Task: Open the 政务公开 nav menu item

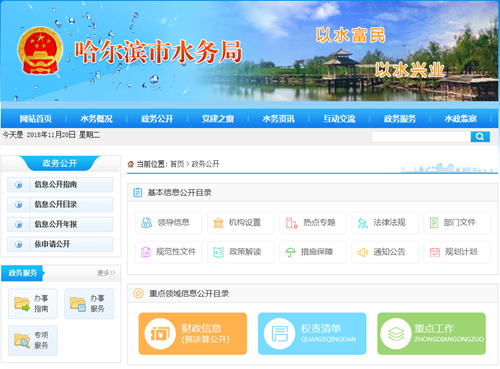Action: pyautogui.click(x=157, y=119)
